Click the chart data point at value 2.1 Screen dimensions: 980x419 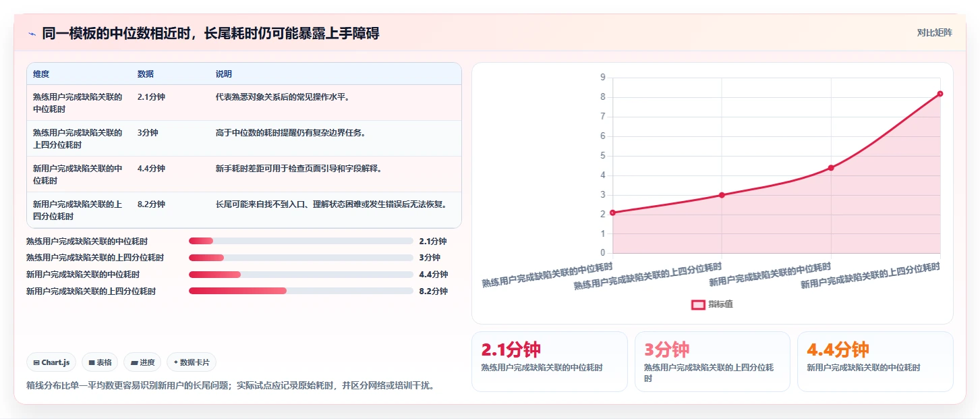[x=612, y=213]
